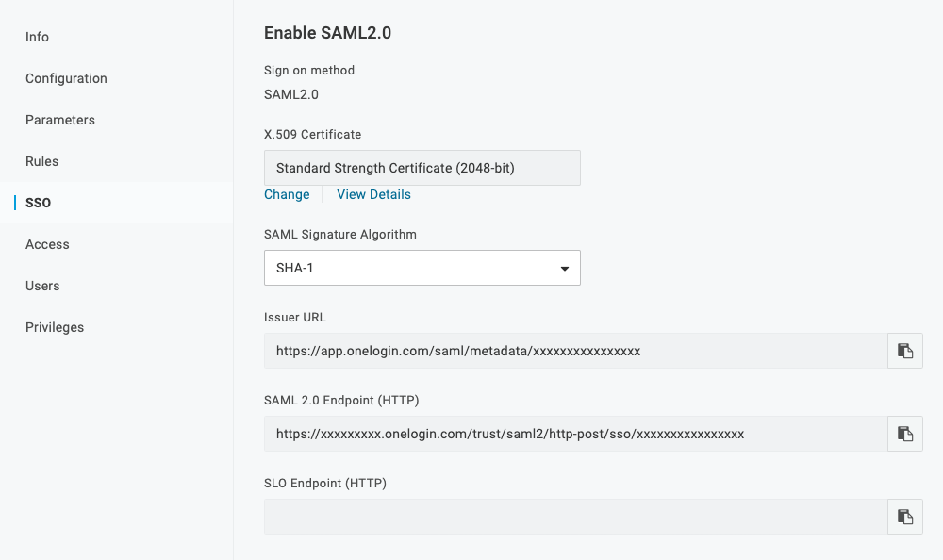Click inside the Issuer URL field
The image size is (943, 560).
(x=575, y=351)
